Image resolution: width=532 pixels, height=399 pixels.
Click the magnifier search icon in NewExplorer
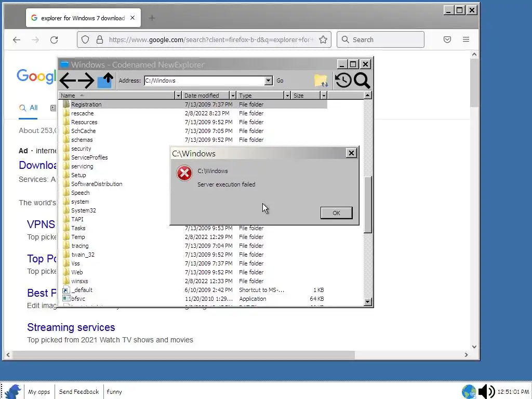(x=362, y=81)
